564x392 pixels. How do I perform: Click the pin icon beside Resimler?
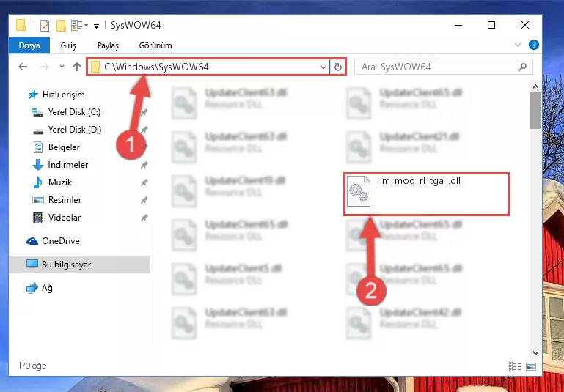click(144, 200)
